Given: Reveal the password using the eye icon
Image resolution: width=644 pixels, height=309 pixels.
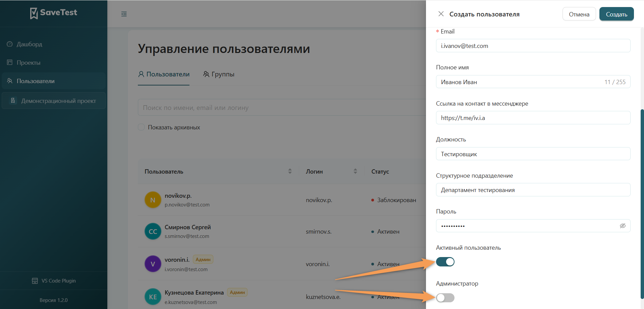Looking at the screenshot, I should 623,226.
